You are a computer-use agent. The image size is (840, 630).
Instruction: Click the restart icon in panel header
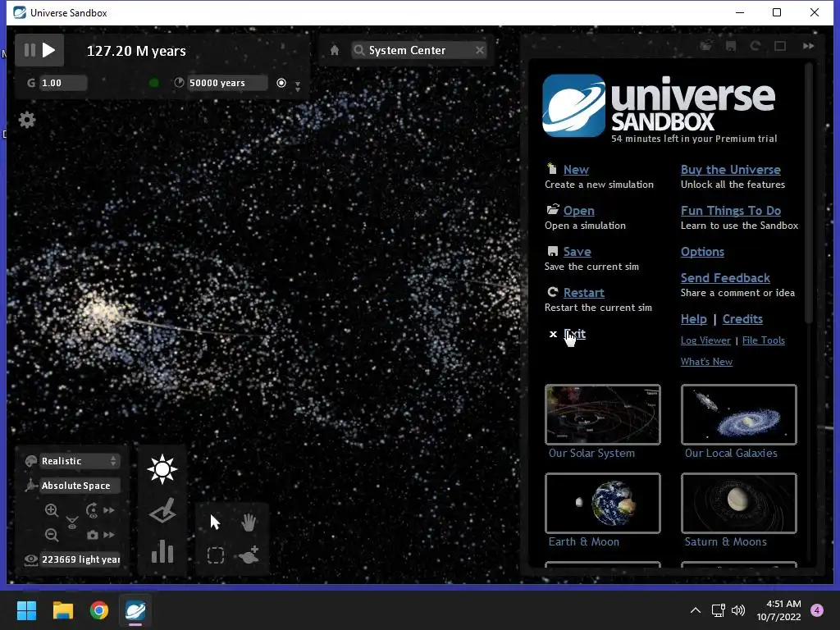[756, 46]
